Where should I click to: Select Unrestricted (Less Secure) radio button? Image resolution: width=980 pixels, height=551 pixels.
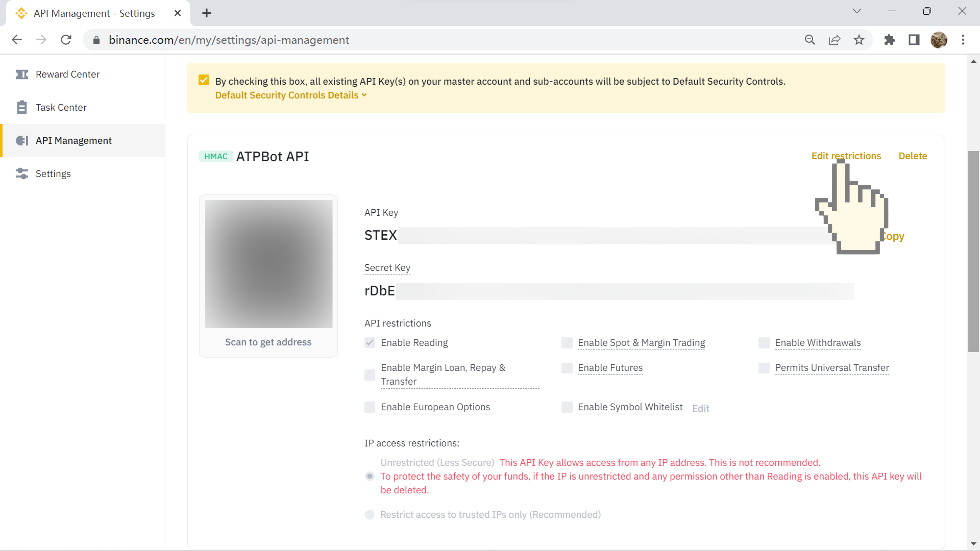coord(370,476)
